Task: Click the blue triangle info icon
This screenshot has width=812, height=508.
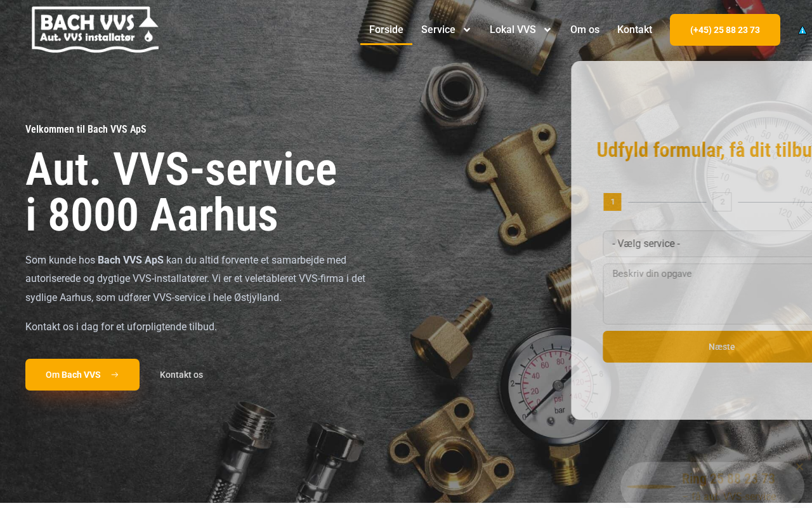Action: pyautogui.click(x=802, y=30)
